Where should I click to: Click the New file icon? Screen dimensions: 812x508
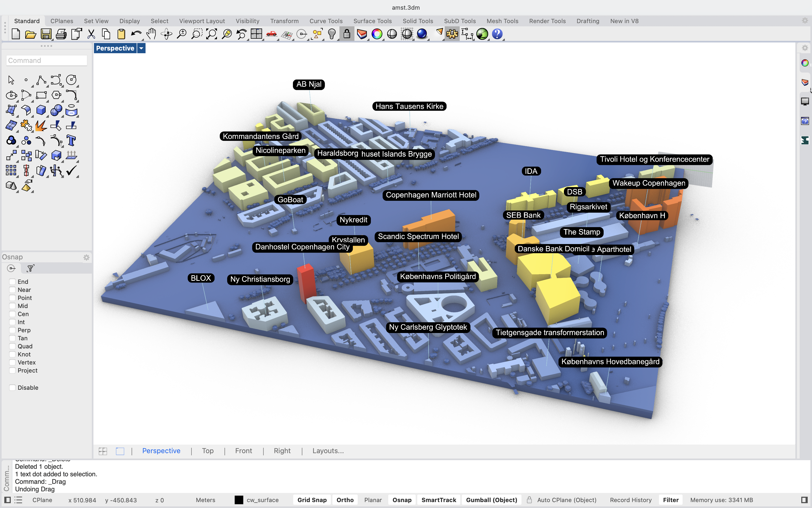[15, 34]
